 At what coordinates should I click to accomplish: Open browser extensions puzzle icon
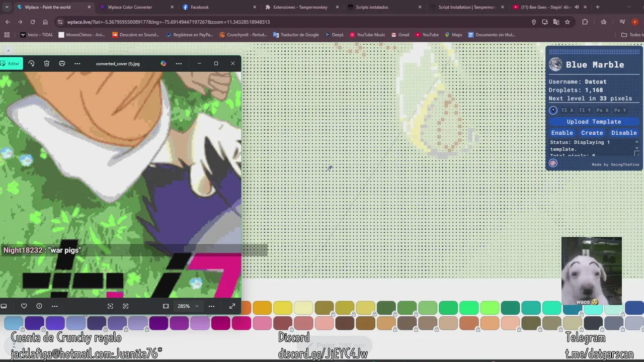[585, 22]
